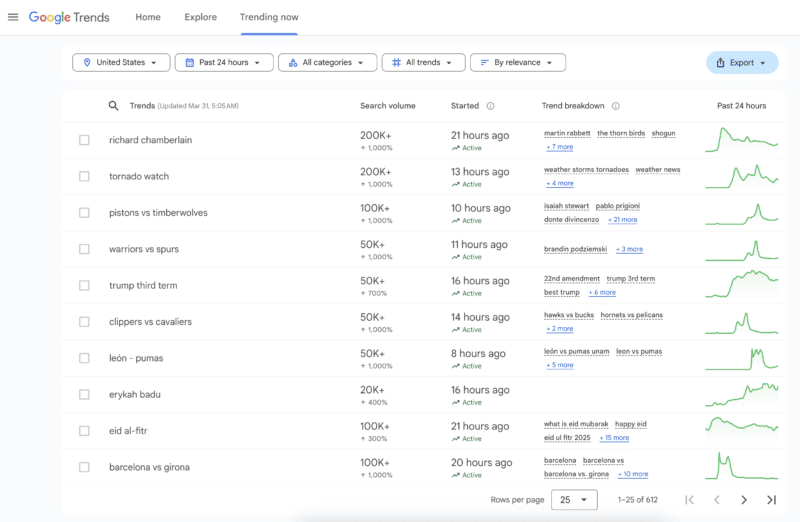This screenshot has width=800, height=522.
Task: Select the pistons vs timberwolves checkbox
Action: pos(84,212)
